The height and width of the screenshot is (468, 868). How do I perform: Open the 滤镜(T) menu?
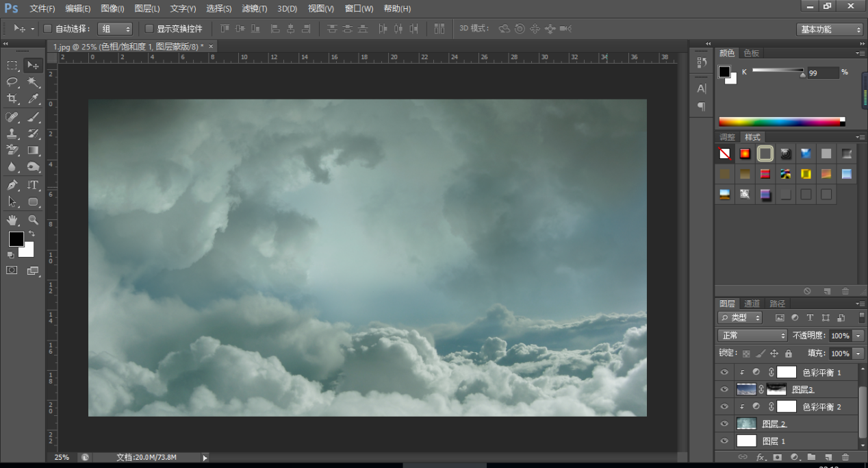tap(255, 9)
